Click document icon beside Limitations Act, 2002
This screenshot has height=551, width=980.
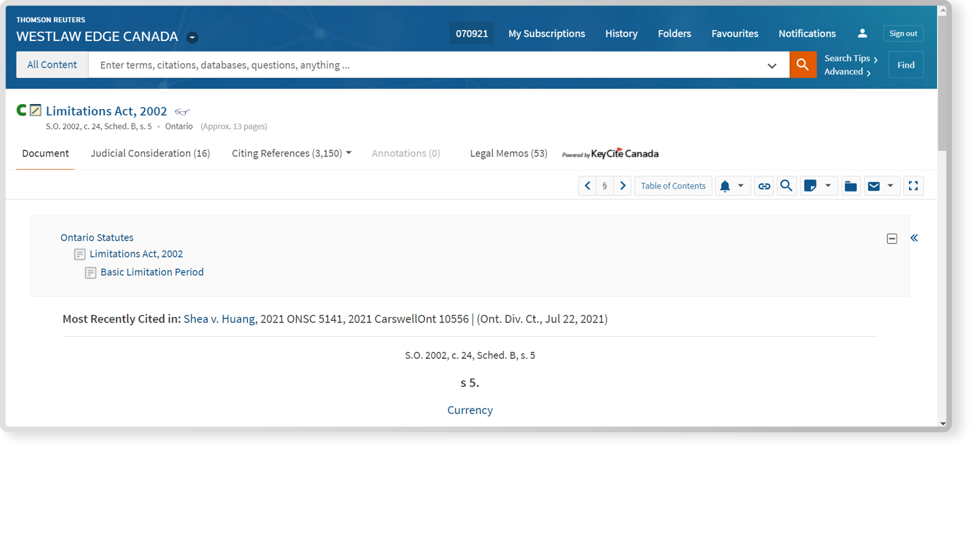click(80, 254)
